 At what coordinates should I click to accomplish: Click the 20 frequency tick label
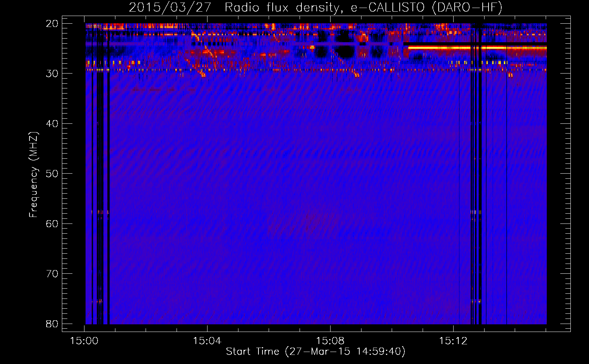52,24
